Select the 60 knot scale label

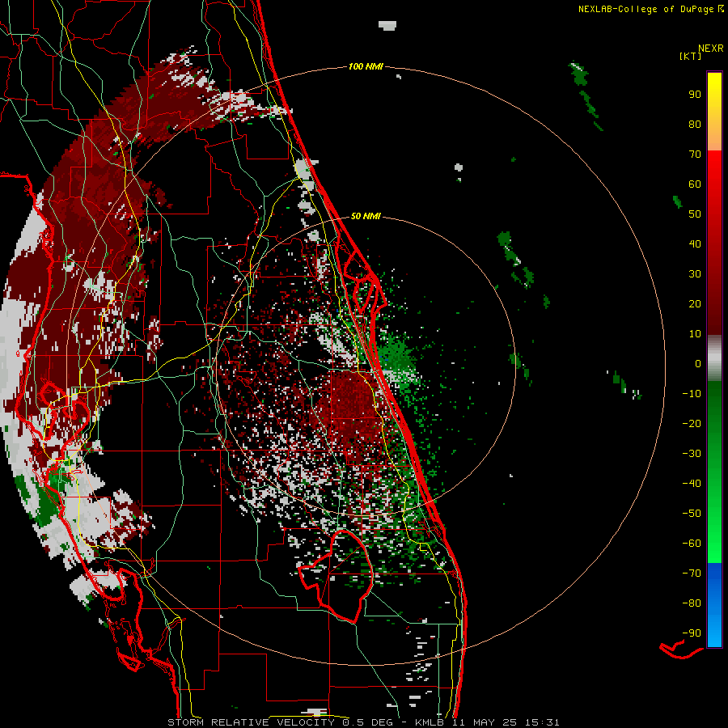695,184
